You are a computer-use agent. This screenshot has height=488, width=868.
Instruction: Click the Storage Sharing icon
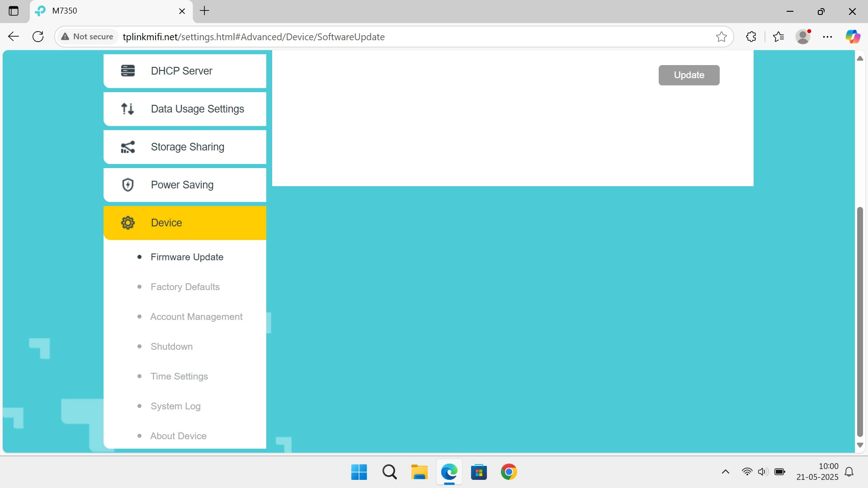point(128,147)
